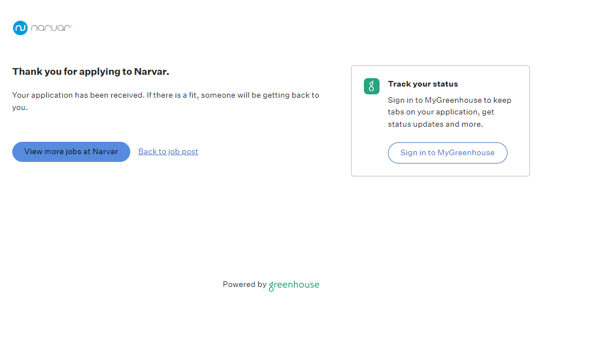Screen dimensions: 602x364
Task: Click the word 'you.' ending the paragraph
Action: (x=20, y=107)
